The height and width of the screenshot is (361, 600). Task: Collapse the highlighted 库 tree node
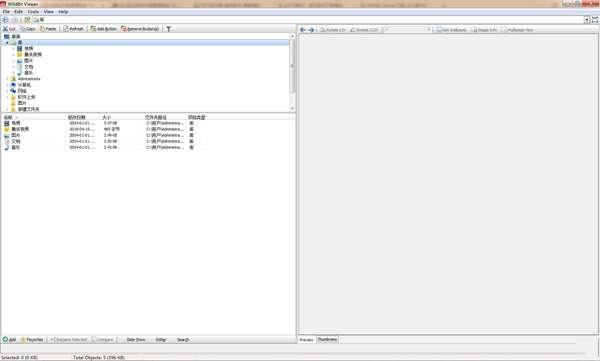7,42
